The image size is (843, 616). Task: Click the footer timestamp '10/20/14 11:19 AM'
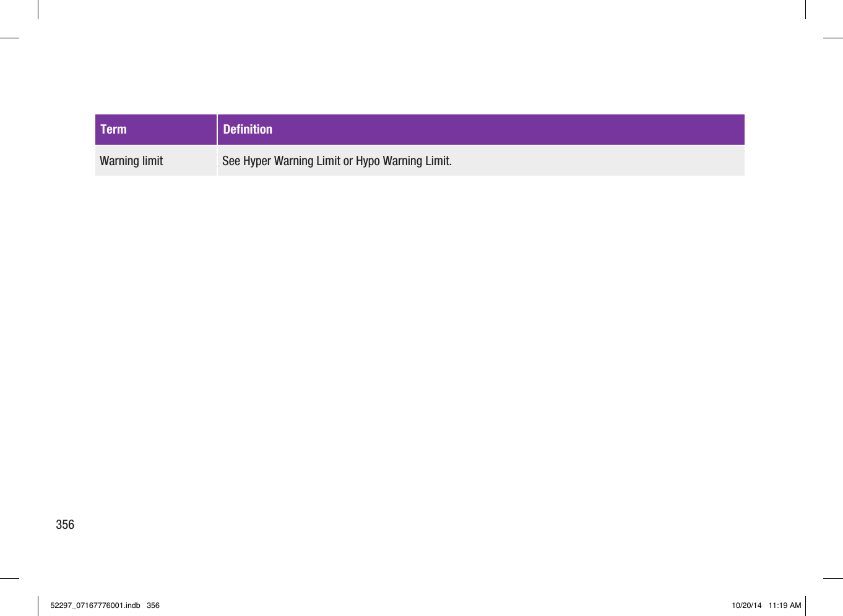click(x=766, y=605)
